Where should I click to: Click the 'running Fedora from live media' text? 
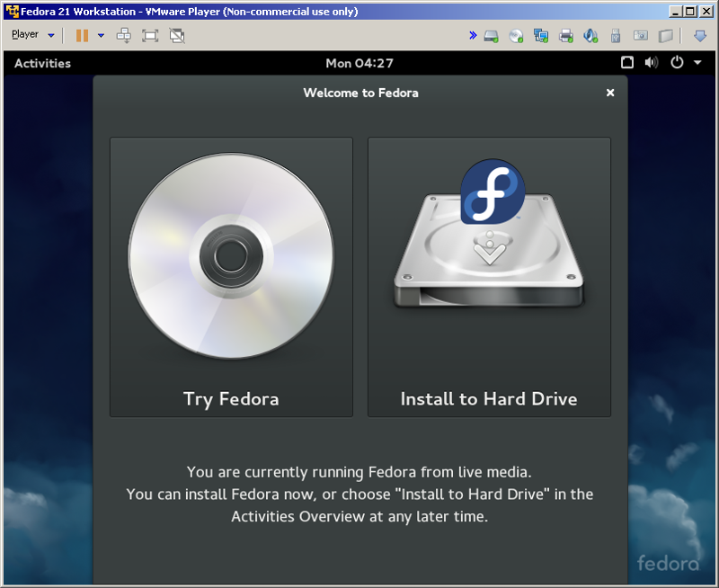click(421, 472)
